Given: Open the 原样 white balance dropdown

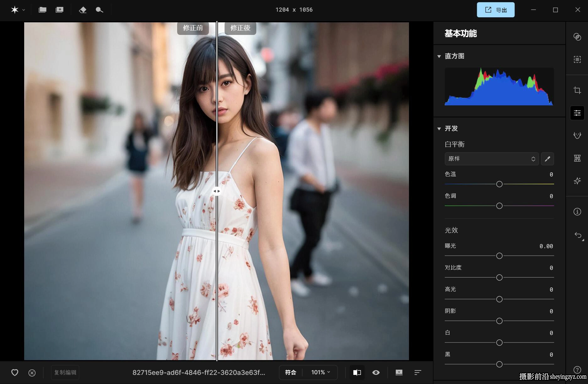Looking at the screenshot, I should pos(492,159).
